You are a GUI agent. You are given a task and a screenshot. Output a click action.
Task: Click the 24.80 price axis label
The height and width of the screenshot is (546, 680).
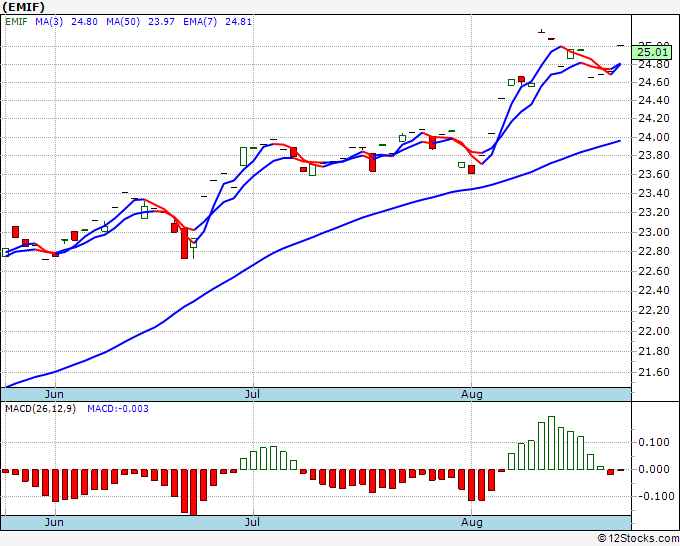654,65
